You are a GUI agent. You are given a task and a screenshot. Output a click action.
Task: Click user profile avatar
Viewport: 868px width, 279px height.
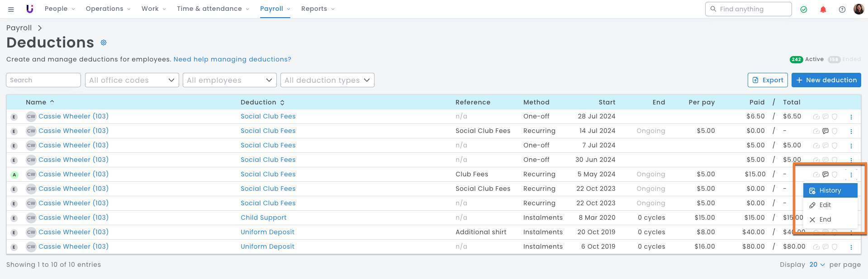pos(858,9)
